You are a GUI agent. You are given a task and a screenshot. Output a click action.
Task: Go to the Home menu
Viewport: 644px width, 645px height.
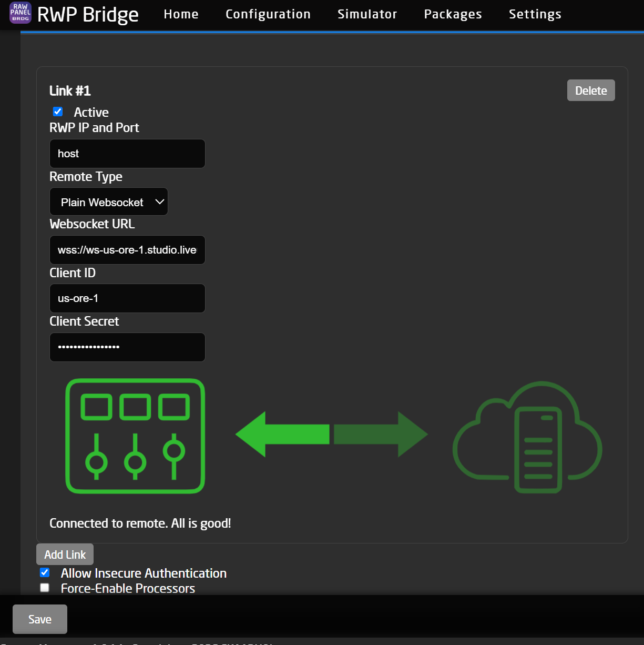coord(181,14)
